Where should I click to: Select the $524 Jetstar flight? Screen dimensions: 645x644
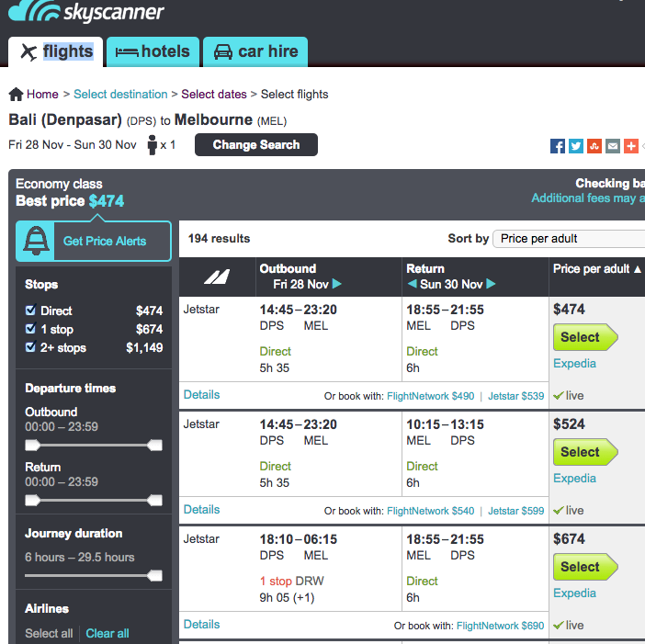click(x=585, y=452)
